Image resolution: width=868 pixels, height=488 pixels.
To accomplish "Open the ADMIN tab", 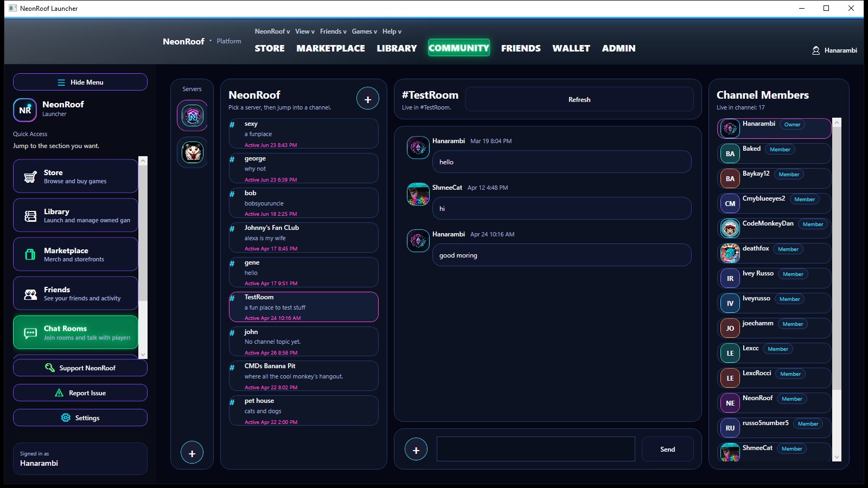I will (x=618, y=48).
